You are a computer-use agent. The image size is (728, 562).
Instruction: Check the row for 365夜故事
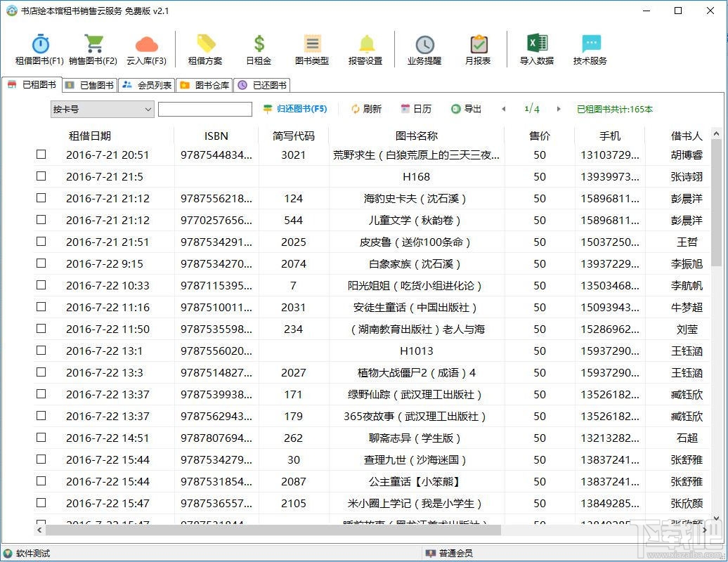coord(41,416)
